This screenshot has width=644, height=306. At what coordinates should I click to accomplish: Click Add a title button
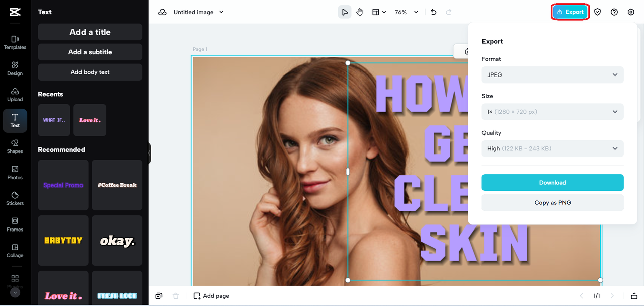pos(90,32)
